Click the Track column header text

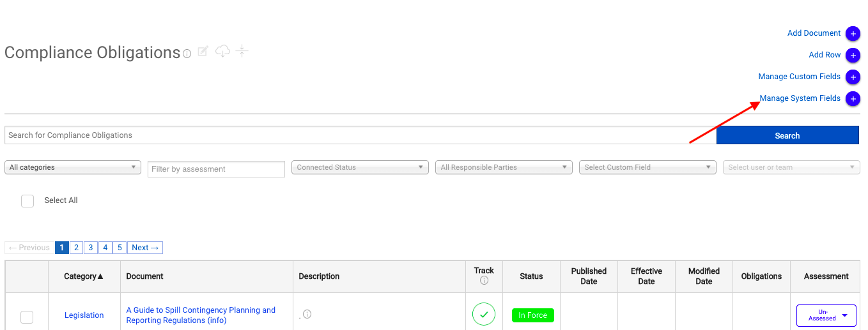point(484,271)
